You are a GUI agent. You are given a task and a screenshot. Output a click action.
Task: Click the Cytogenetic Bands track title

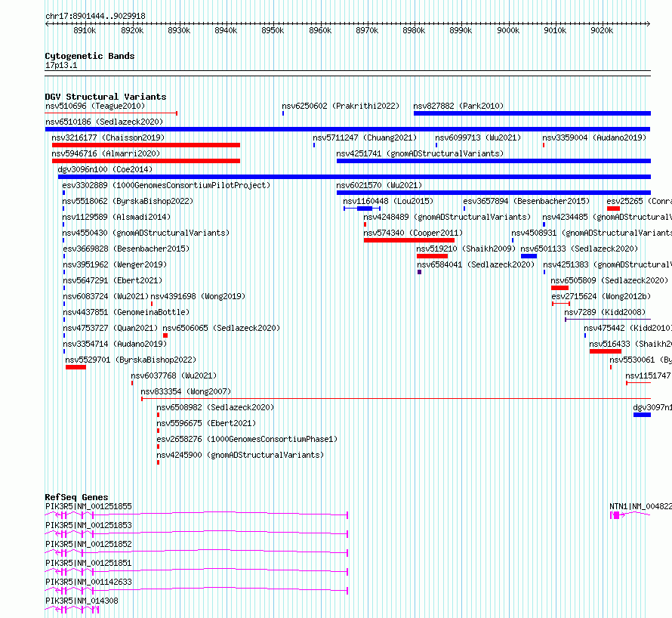pos(90,56)
